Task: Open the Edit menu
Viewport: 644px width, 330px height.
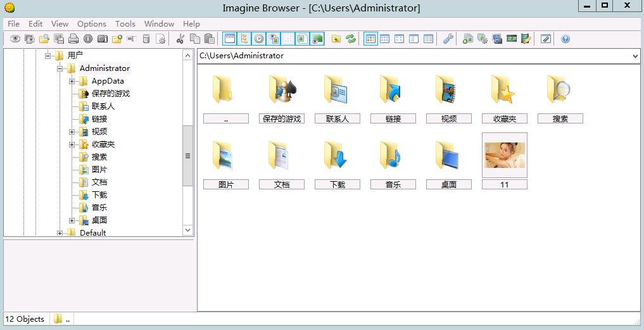Action: (35, 24)
